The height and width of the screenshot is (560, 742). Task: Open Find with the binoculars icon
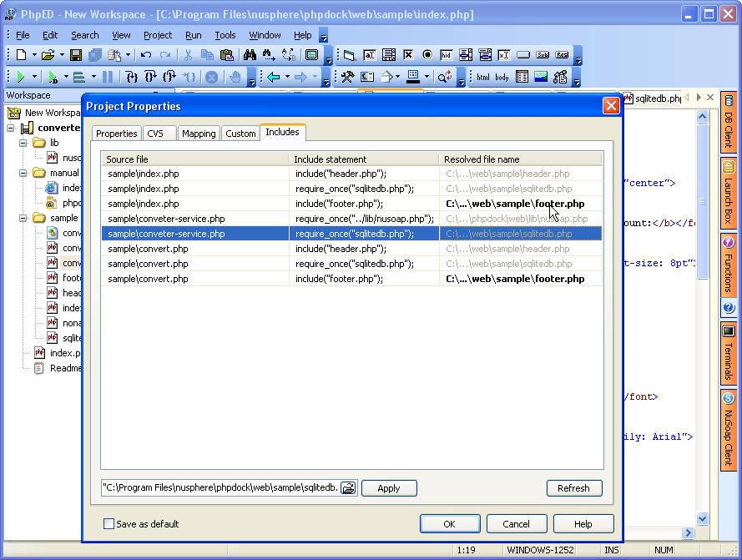250,55
